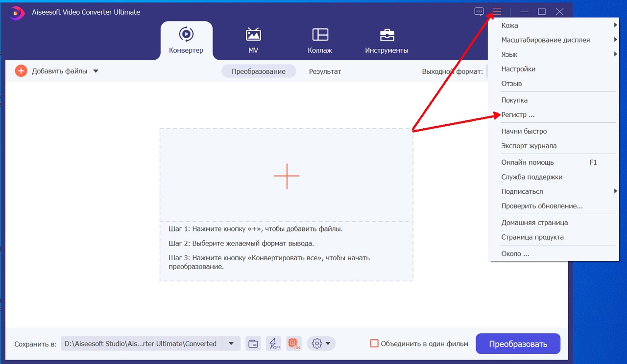Expand the Добавить файлы dropdown arrow
The width and height of the screenshot is (627, 364).
[96, 71]
